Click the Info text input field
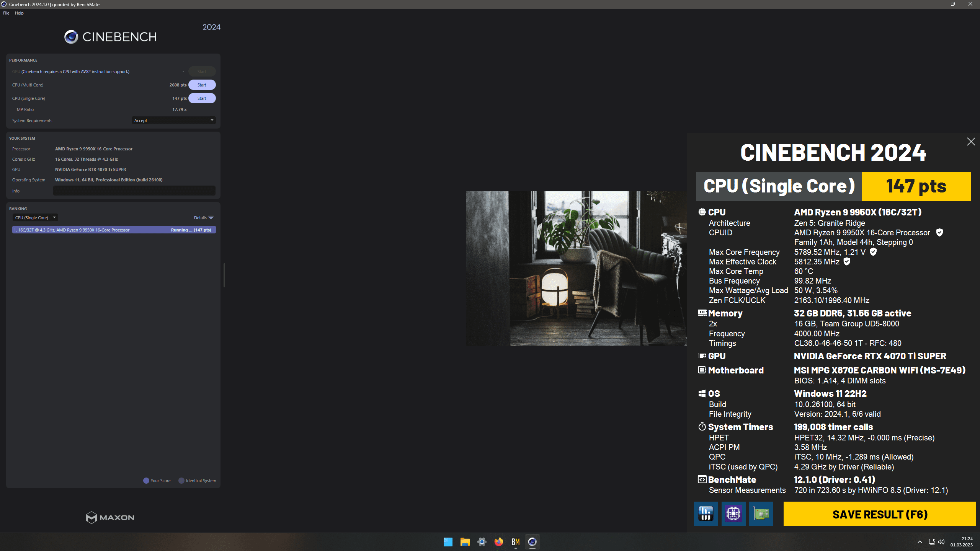The image size is (980, 551). click(134, 191)
